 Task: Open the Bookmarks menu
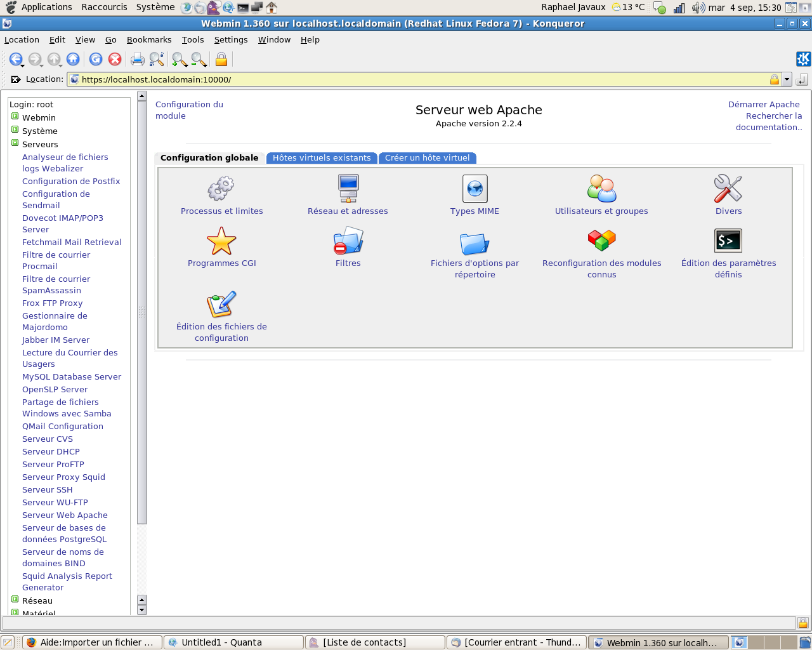[x=149, y=39]
